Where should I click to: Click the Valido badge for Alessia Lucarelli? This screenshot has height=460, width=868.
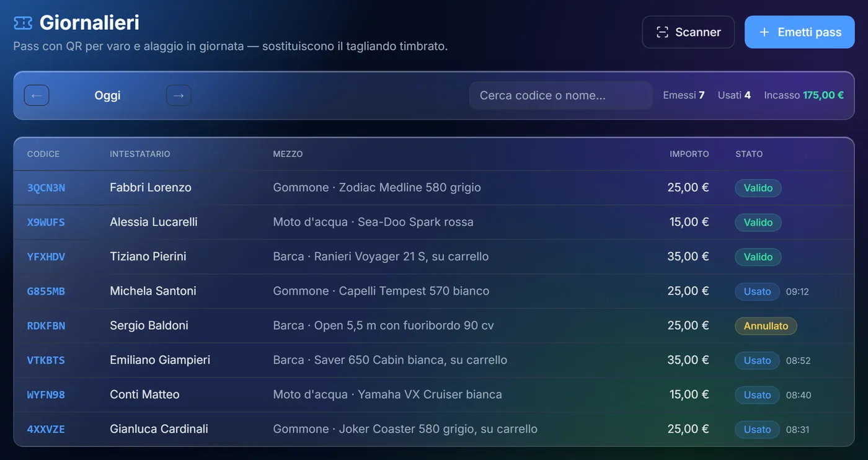(758, 223)
